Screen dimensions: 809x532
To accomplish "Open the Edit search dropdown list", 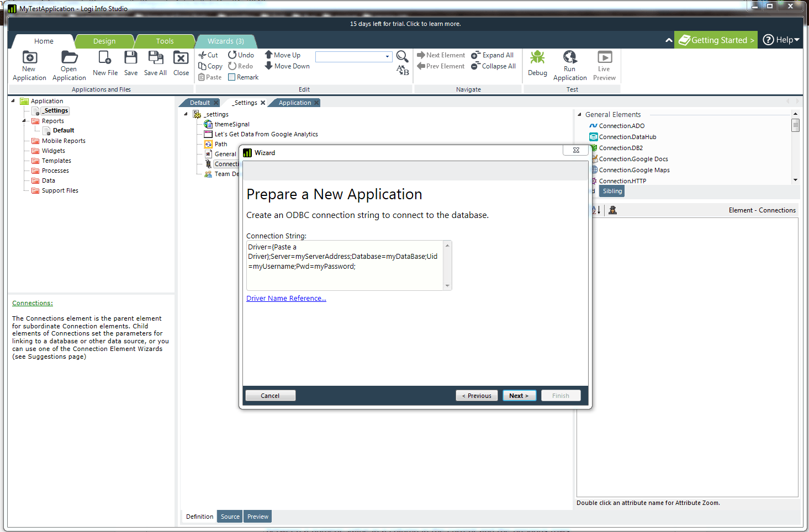I will click(388, 56).
